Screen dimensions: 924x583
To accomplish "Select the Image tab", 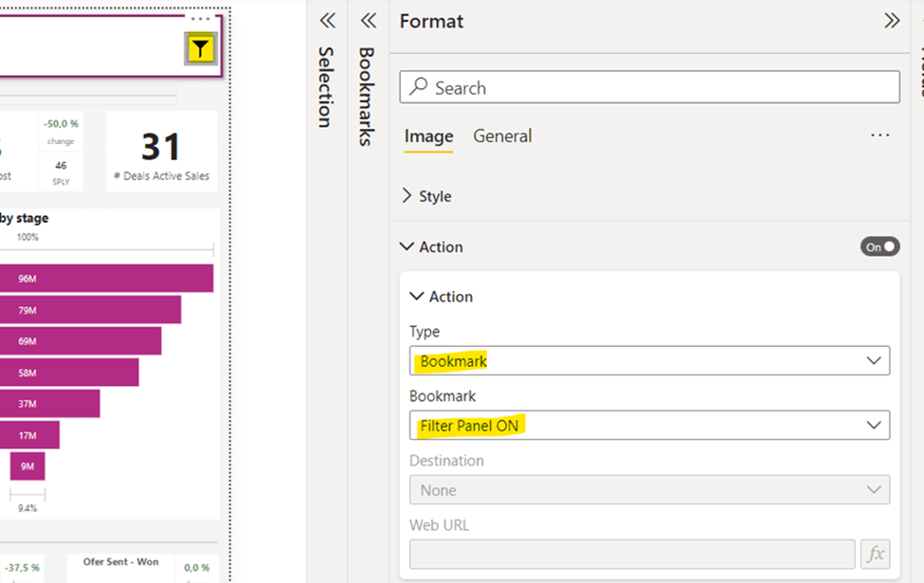I will [428, 136].
